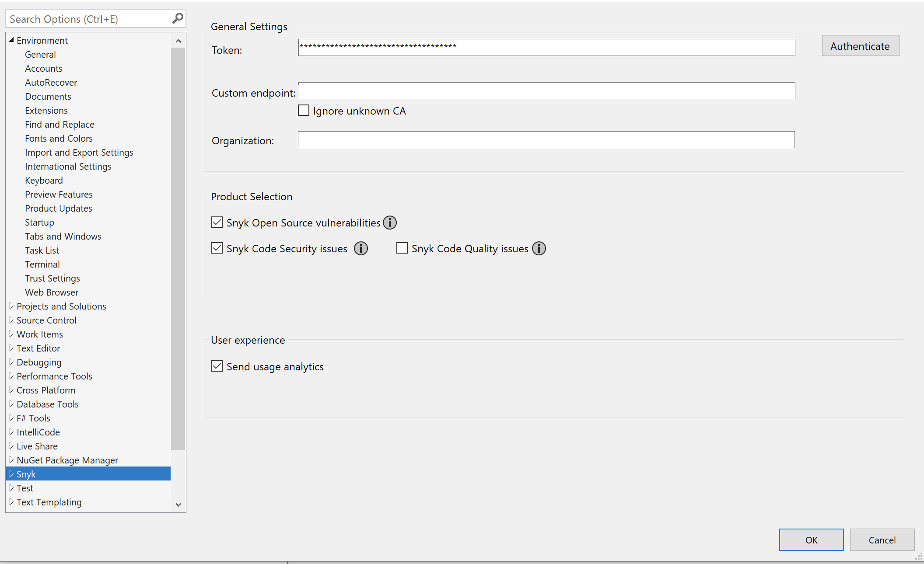Click the search magnifier icon

pyautogui.click(x=177, y=18)
